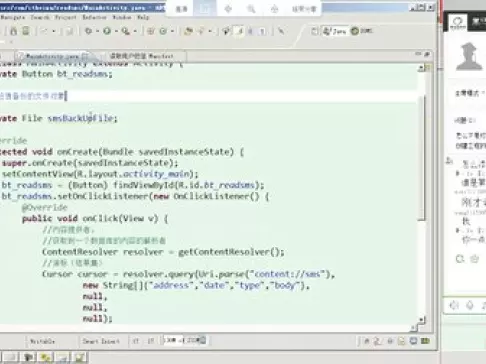Click the Save icon in toolbar

pyautogui.click(x=14, y=31)
